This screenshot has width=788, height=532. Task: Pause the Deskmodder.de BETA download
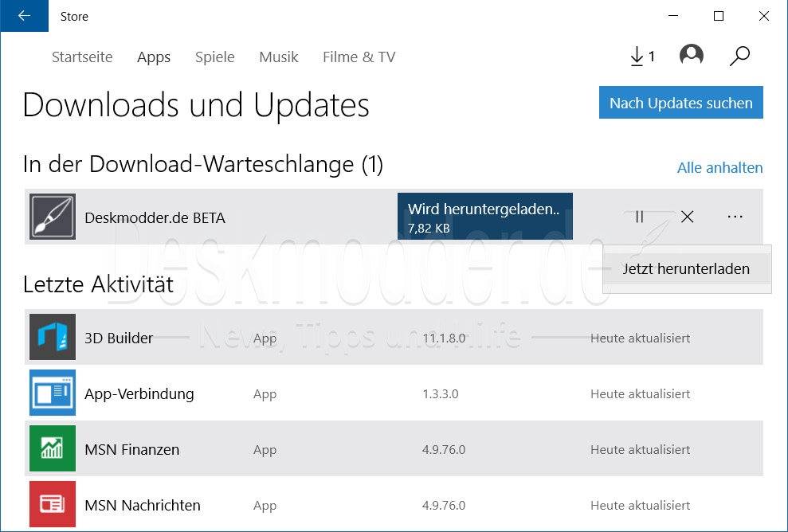pos(639,217)
